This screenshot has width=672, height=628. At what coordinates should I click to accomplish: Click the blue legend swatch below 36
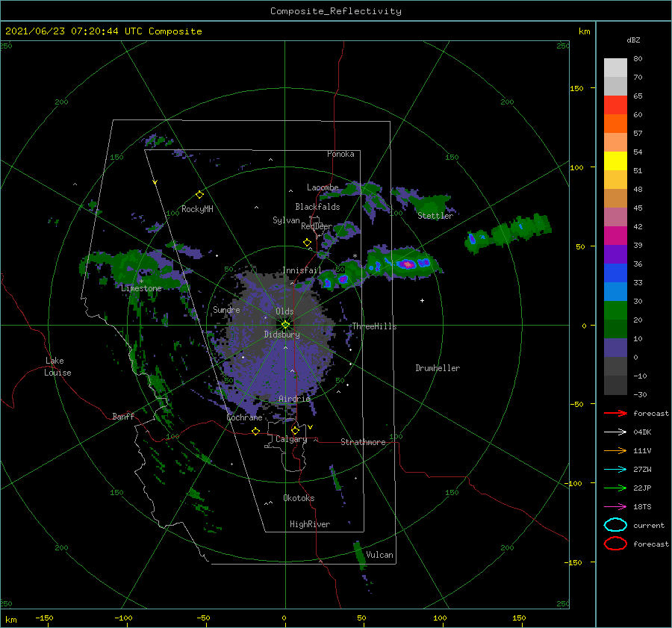click(615, 273)
